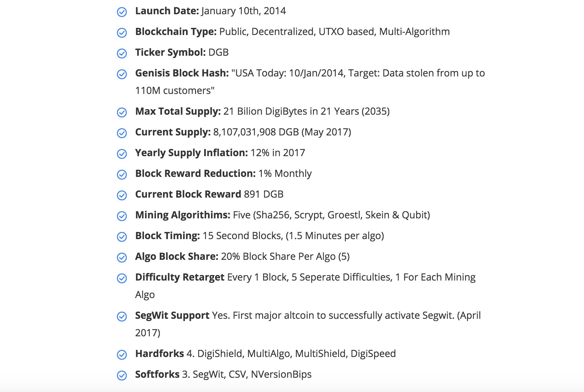Click the bold 'Ticker Symbol:' label
This screenshot has height=392, width=584.
[170, 52]
